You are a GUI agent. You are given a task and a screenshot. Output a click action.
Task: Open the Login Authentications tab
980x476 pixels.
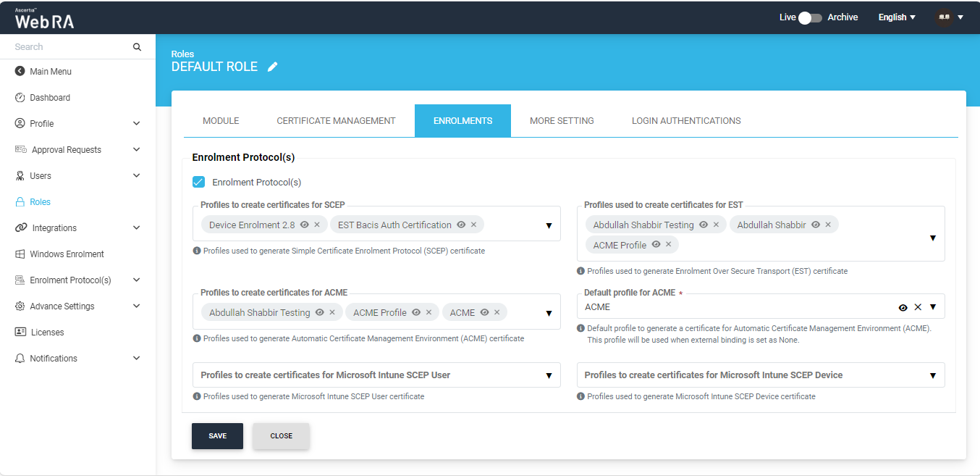pos(685,121)
